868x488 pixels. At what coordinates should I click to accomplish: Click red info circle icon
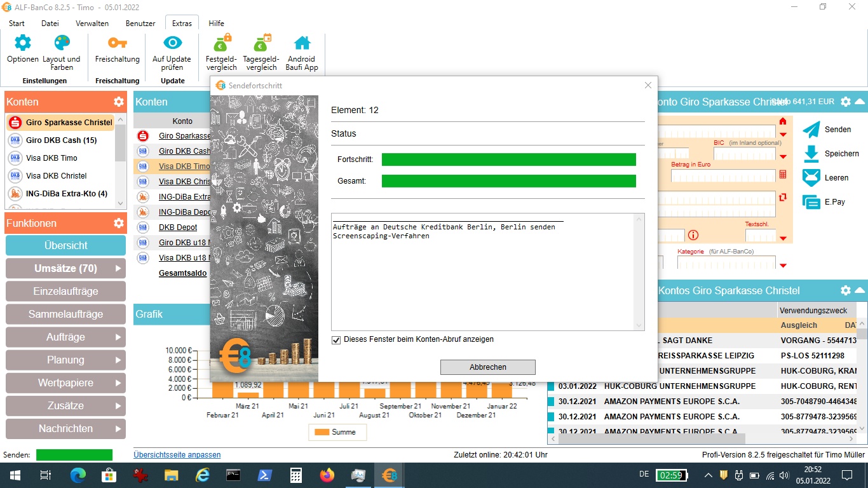(x=693, y=235)
